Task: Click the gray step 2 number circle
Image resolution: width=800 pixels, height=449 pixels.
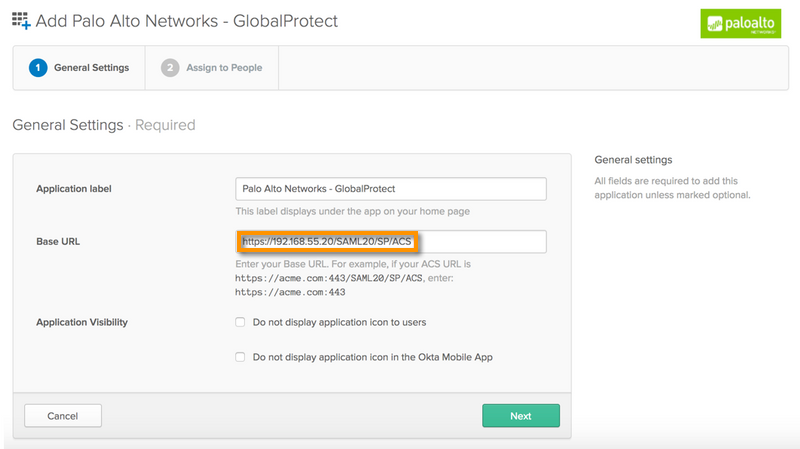Action: coord(170,68)
